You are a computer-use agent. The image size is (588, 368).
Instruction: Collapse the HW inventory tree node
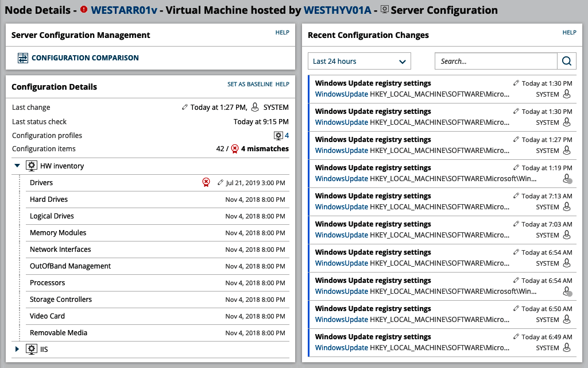17,166
